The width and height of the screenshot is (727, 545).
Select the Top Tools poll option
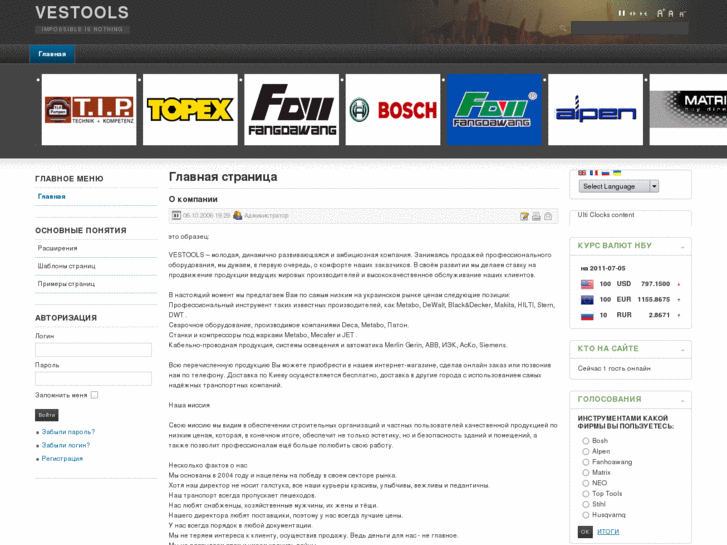tap(586, 494)
